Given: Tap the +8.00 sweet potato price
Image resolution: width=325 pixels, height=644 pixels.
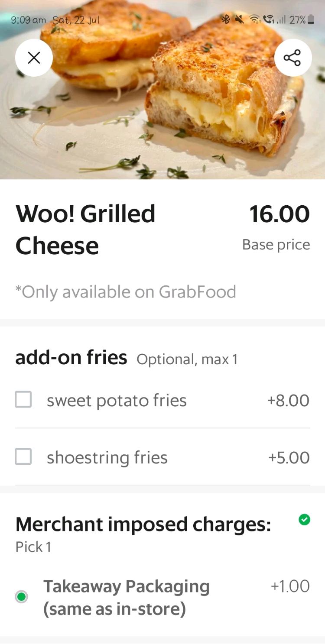Looking at the screenshot, I should click(x=288, y=401).
